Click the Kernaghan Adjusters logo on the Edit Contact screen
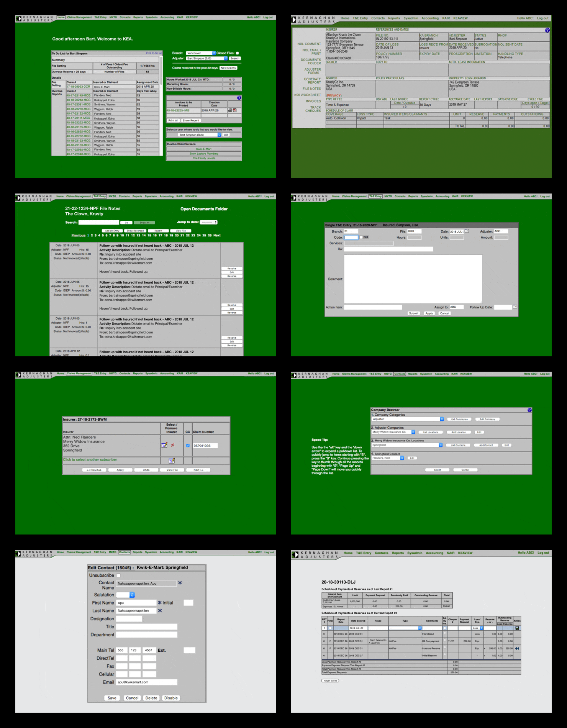The width and height of the screenshot is (567, 728). pos(34,554)
